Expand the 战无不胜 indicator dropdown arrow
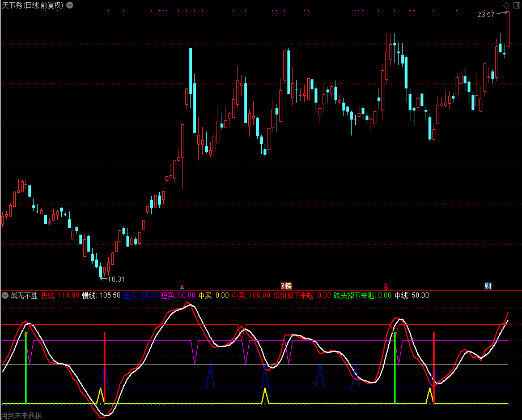 click(5, 295)
